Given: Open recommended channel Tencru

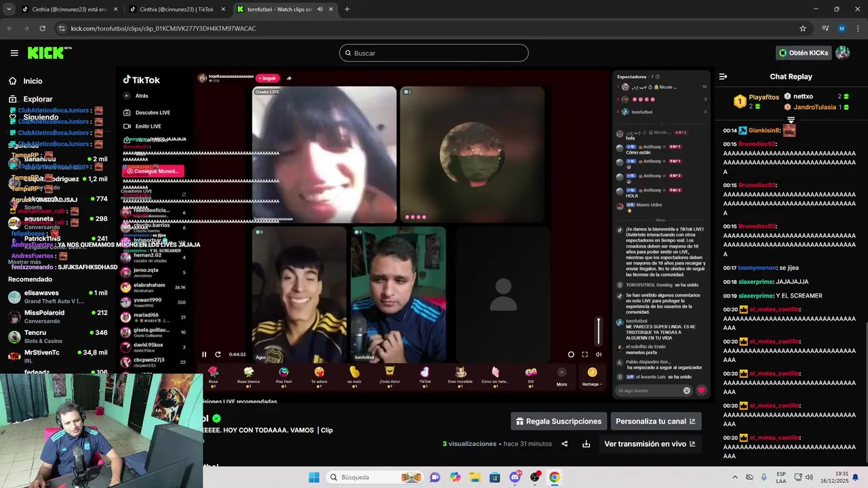Looking at the screenshot, I should (58, 336).
